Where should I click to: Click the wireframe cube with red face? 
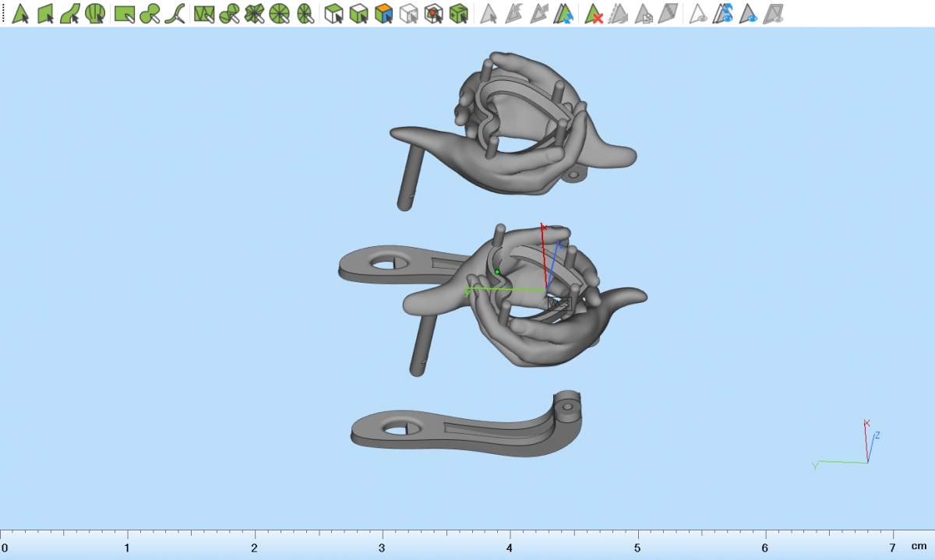[434, 13]
